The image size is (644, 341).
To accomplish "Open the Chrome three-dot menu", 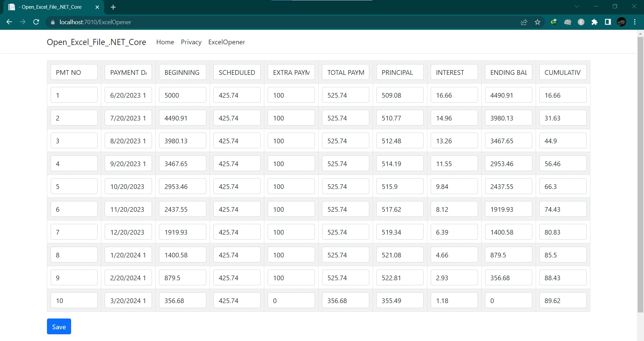I will click(635, 22).
